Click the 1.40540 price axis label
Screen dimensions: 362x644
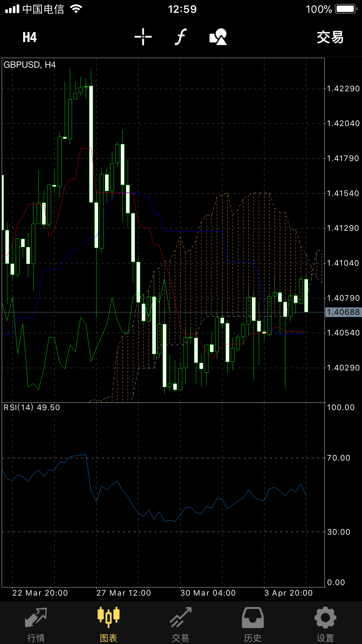343,333
